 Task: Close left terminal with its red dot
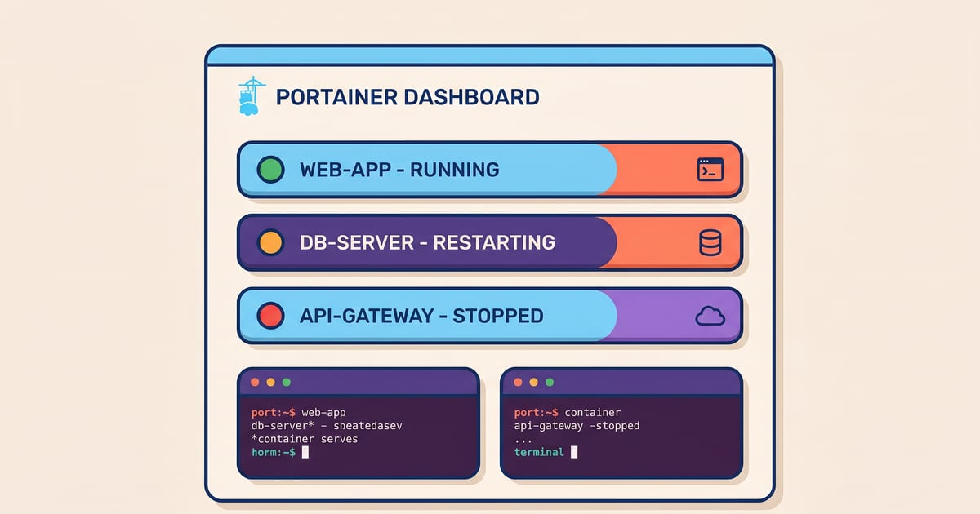(x=255, y=382)
